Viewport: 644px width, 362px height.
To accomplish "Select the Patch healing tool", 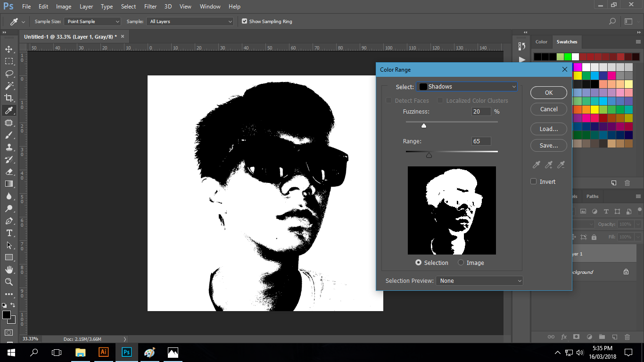I will (8, 123).
